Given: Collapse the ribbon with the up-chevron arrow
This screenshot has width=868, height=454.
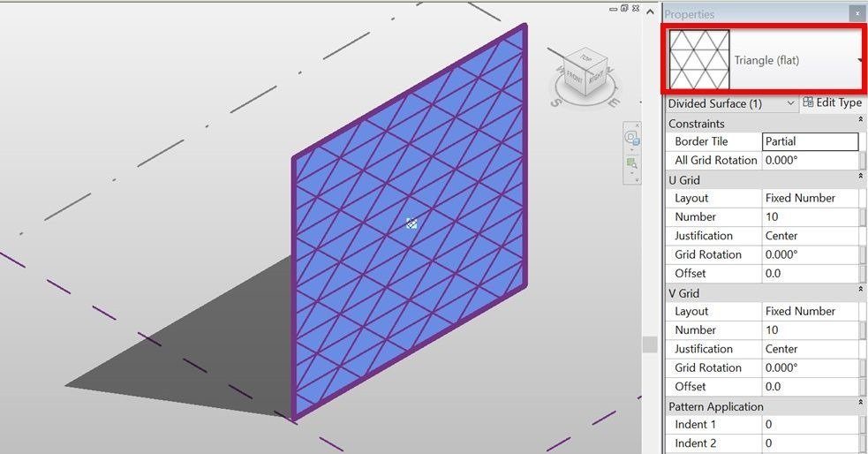Looking at the screenshot, I should click(650, 11).
